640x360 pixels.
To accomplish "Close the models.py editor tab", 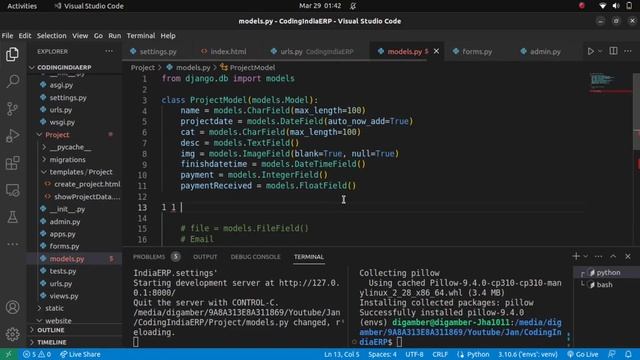I will click(x=436, y=51).
